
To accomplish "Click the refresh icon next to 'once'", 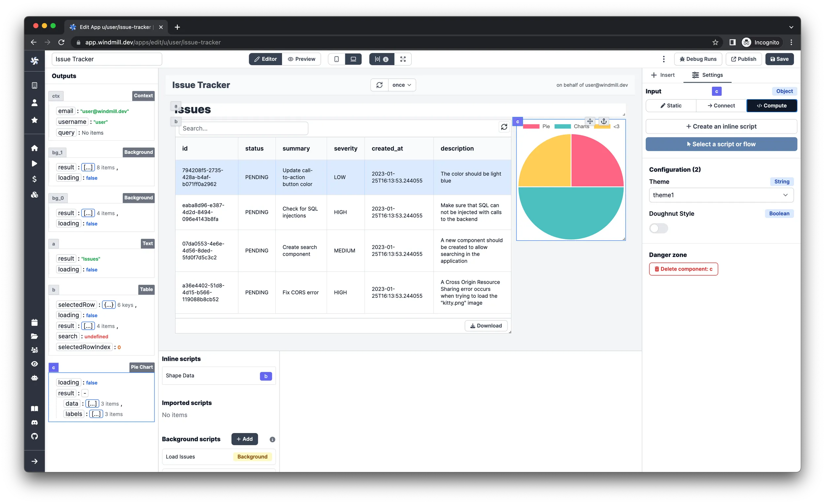I will coord(379,85).
